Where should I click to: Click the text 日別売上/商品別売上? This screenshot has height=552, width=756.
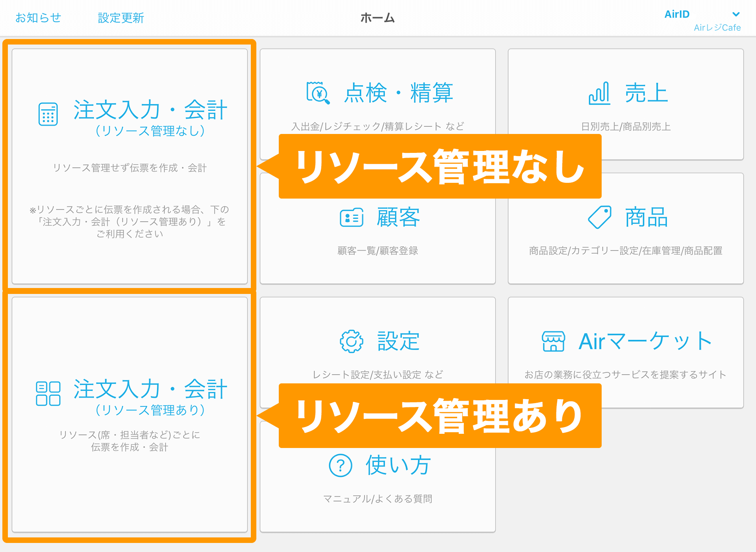pyautogui.click(x=626, y=126)
